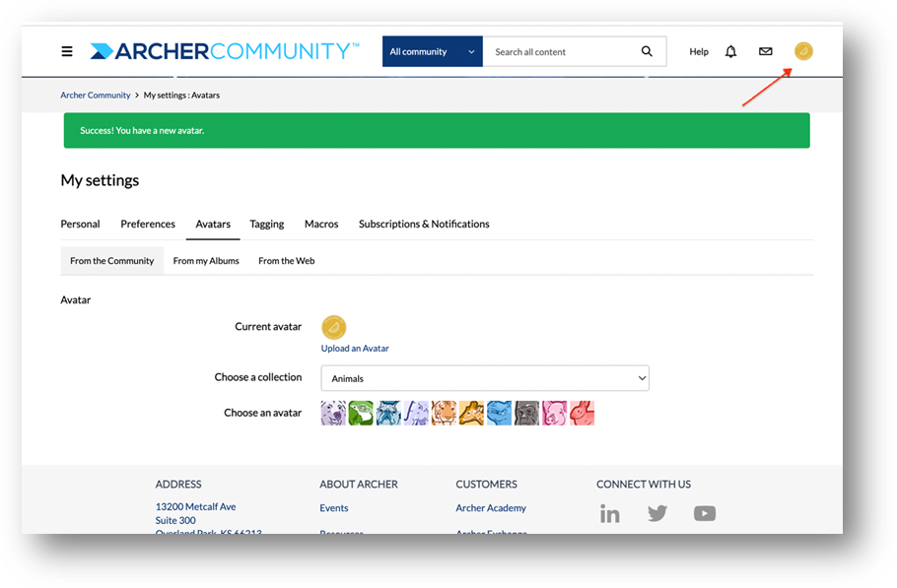Viewport: 897px width, 588px height.
Task: Open the Animals collection dropdown
Action: pyautogui.click(x=485, y=378)
